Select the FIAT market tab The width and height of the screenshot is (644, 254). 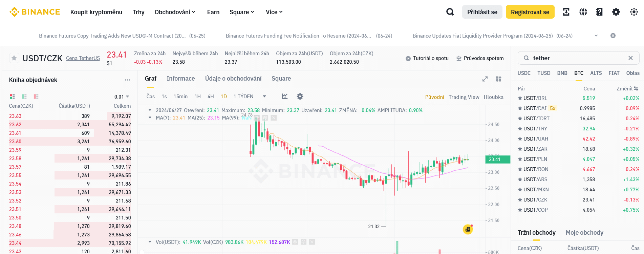click(614, 73)
